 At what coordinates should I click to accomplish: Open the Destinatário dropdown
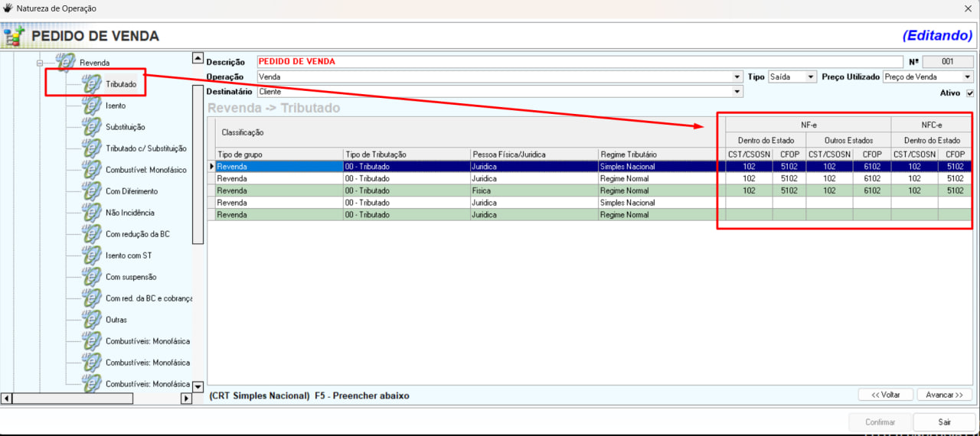tap(737, 92)
